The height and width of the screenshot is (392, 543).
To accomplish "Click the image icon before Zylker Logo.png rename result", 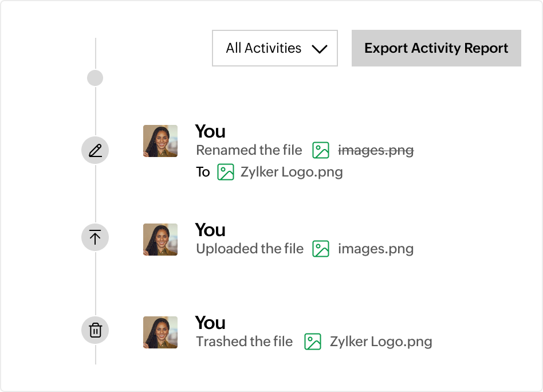I will click(x=226, y=171).
